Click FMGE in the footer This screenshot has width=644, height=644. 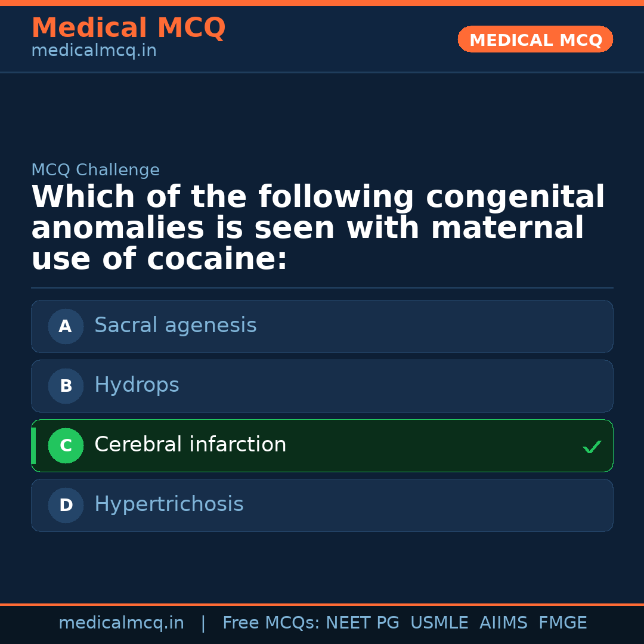click(562, 623)
